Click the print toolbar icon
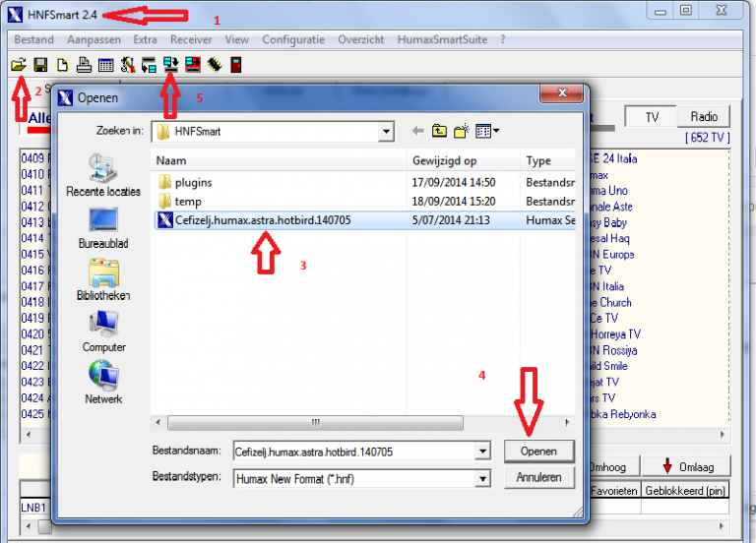Viewport: 756px width, 543px height. 84,65
